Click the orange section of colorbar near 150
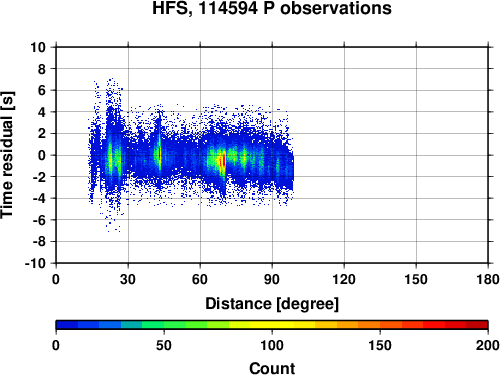 [x=380, y=325]
